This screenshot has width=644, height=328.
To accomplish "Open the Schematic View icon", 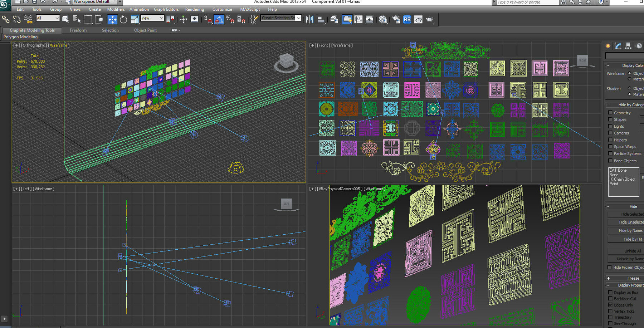I will pyautogui.click(x=369, y=19).
